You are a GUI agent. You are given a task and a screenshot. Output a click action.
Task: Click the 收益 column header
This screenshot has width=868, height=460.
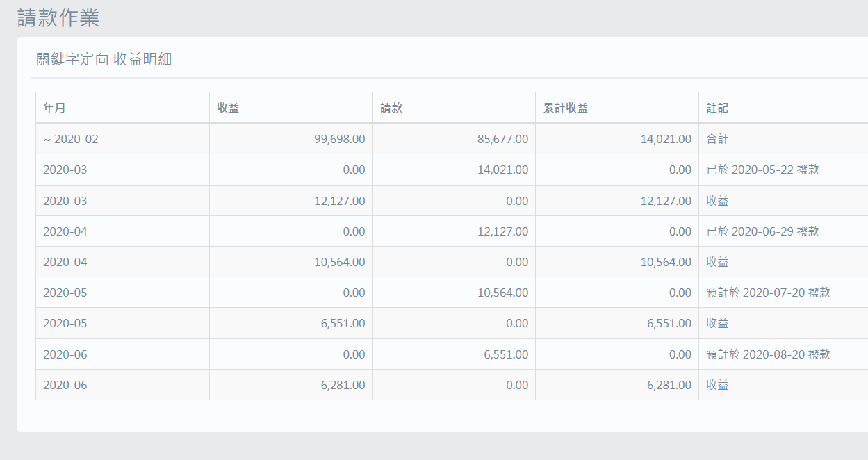[229, 108]
